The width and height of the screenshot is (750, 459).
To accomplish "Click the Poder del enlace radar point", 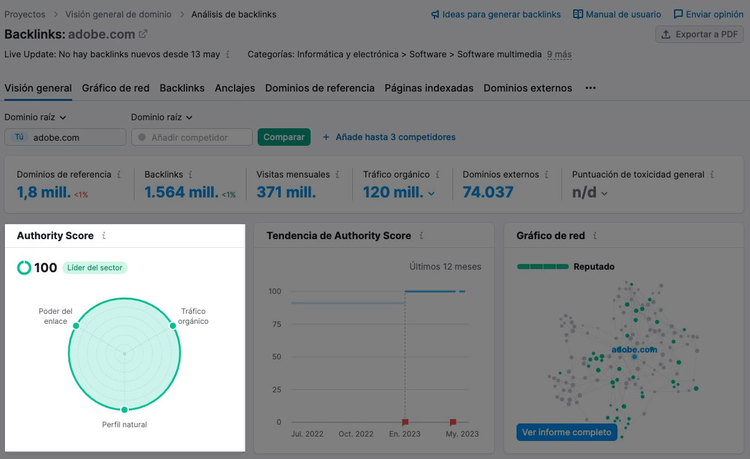I will pos(76,326).
